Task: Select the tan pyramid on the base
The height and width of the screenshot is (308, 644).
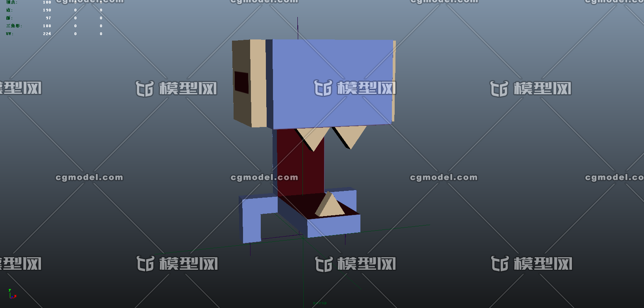Action: [x=330, y=205]
